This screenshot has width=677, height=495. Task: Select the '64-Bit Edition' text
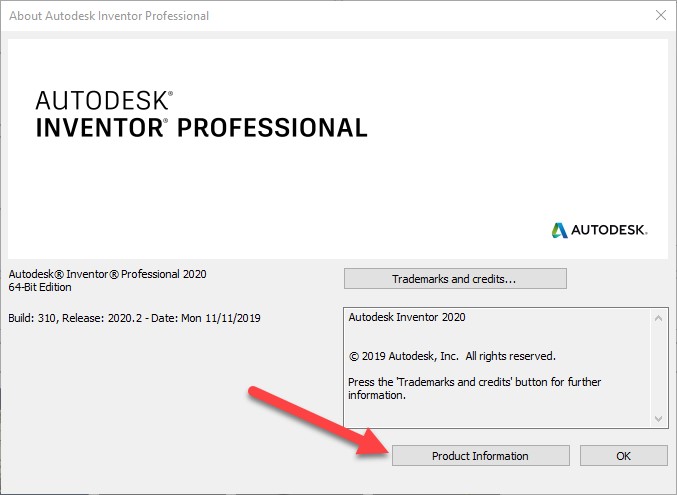point(40,287)
